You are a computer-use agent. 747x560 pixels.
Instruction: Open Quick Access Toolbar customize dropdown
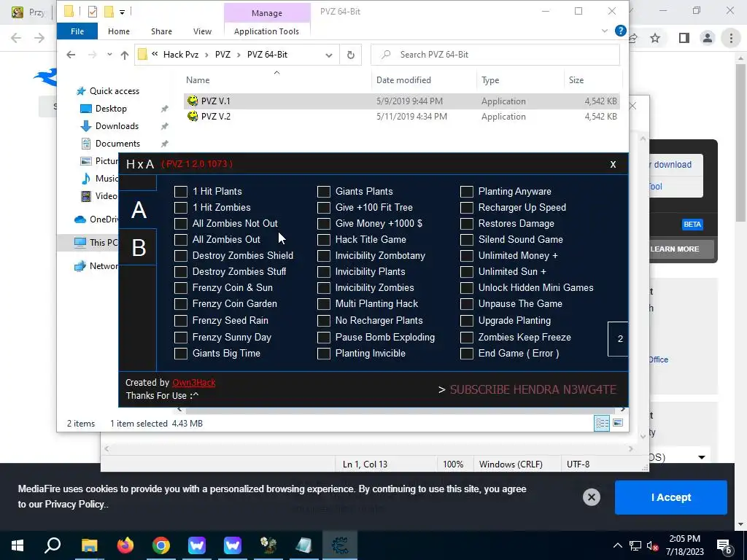[122, 12]
